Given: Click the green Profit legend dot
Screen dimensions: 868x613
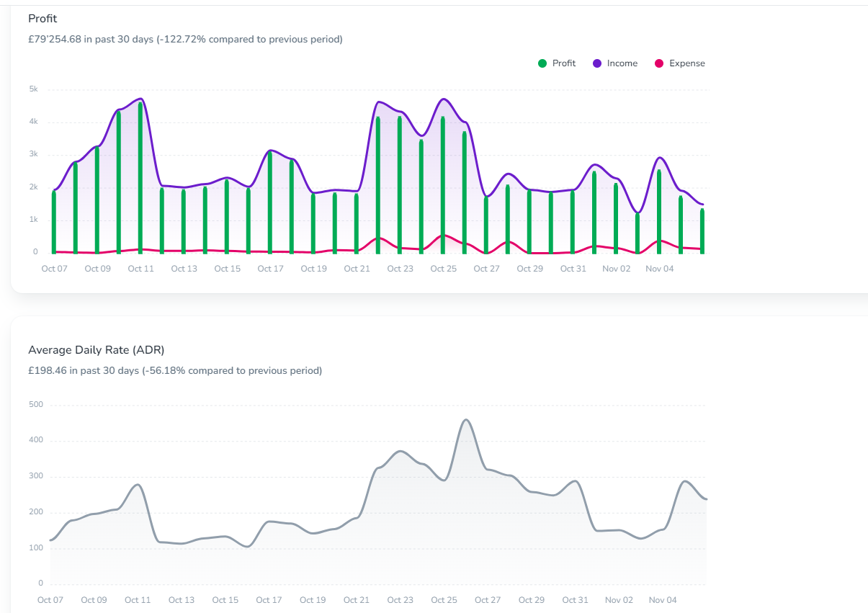Looking at the screenshot, I should tap(542, 63).
